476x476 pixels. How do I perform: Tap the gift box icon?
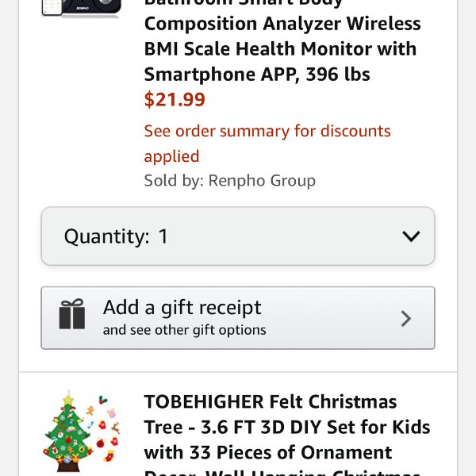pos(72,314)
